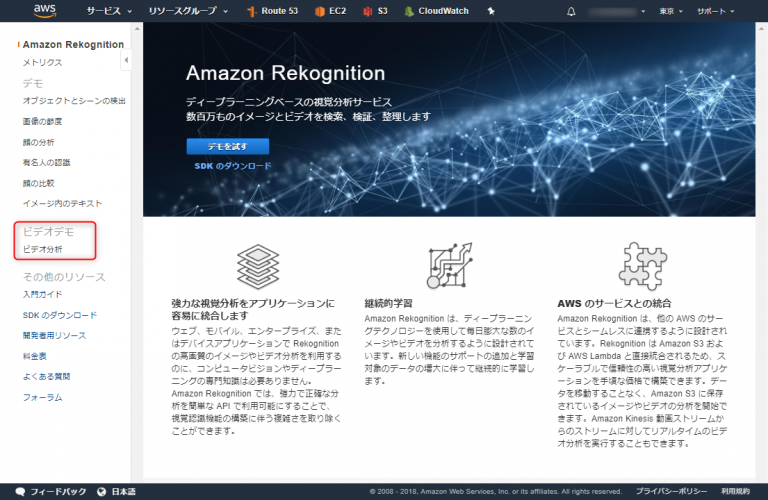Click the page scrollbar up arrow
The image size is (768, 500).
click(x=762, y=28)
